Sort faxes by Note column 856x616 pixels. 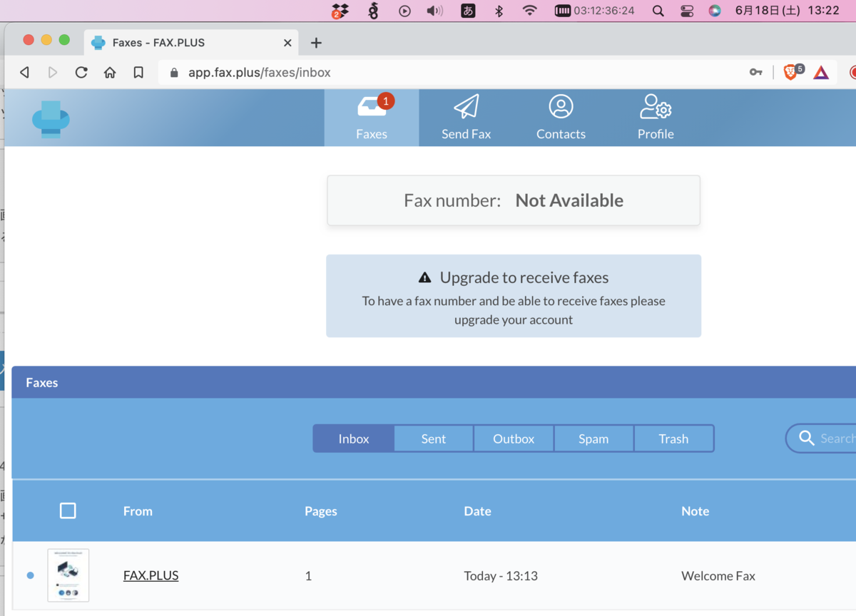(x=695, y=510)
